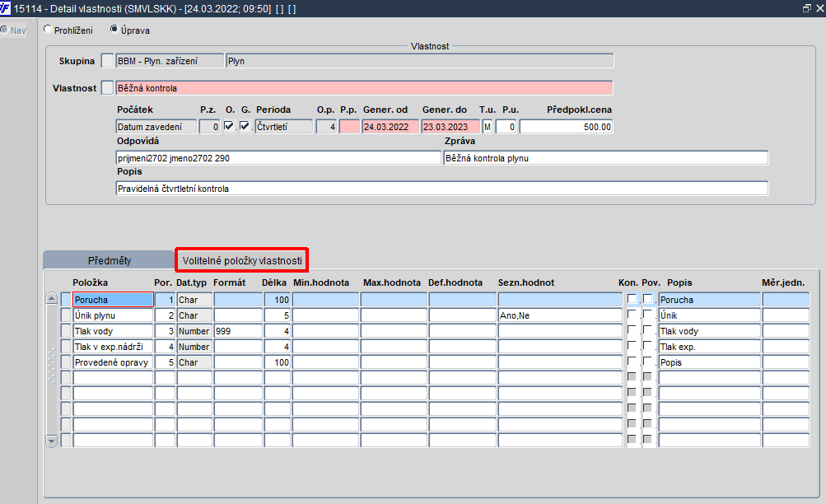
Task: Click the lookup button beside Skupina
Action: click(107, 61)
